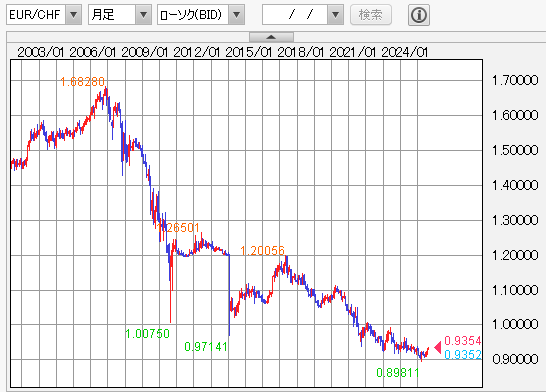Click the 2003/01 date axis label
Viewport: 546px width, 392px height.
pyautogui.click(x=41, y=52)
